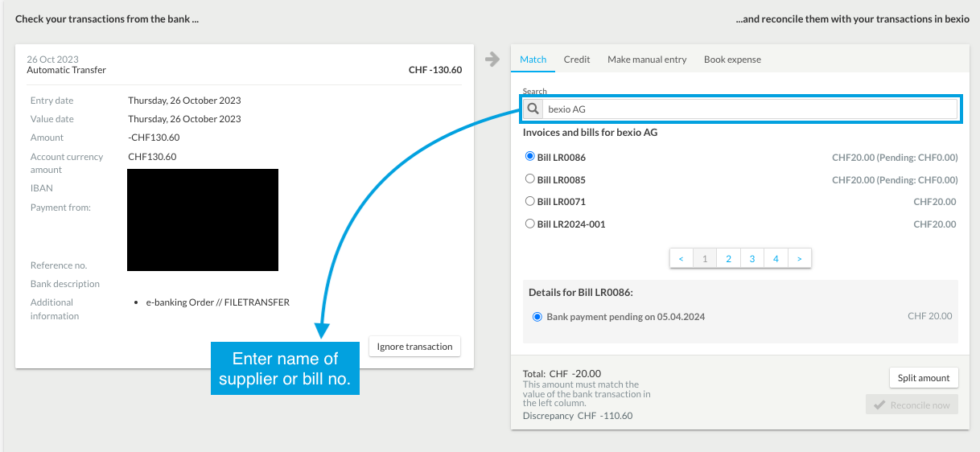This screenshot has height=452, width=980.
Task: Click the CHF20.00 amount for Bill LR0071
Action: click(935, 202)
